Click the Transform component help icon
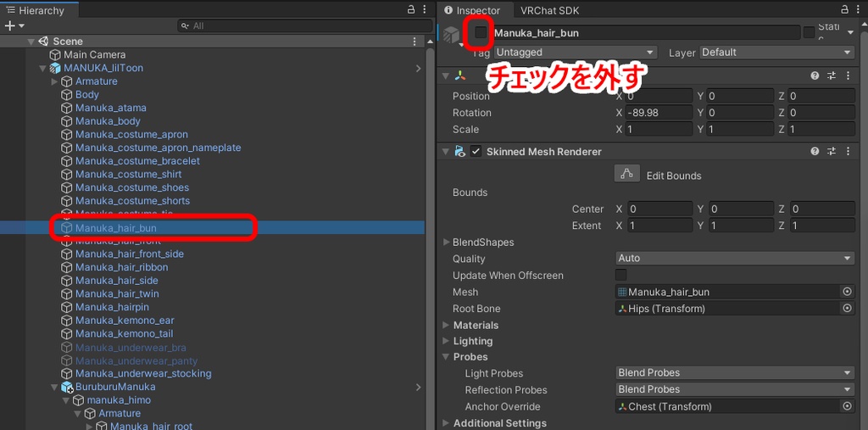 (815, 76)
